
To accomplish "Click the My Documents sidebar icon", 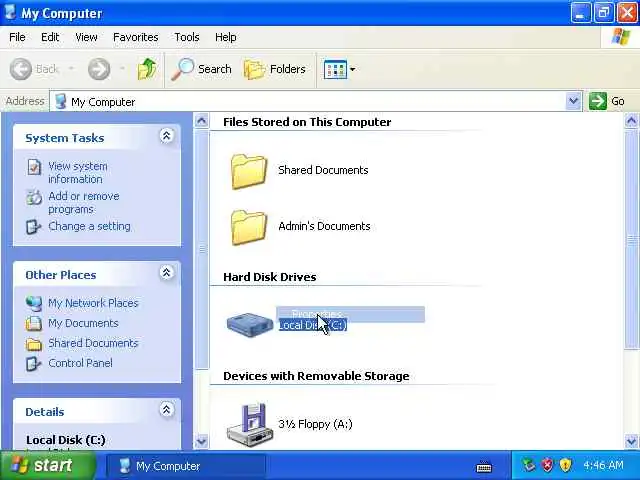I will pyautogui.click(x=33, y=323).
